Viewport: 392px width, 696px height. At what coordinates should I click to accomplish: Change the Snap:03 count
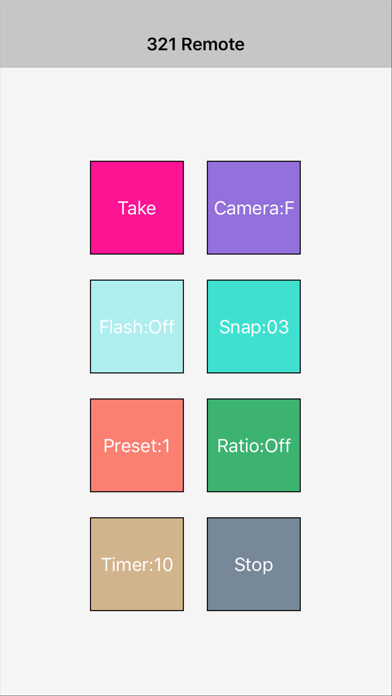pyautogui.click(x=253, y=326)
